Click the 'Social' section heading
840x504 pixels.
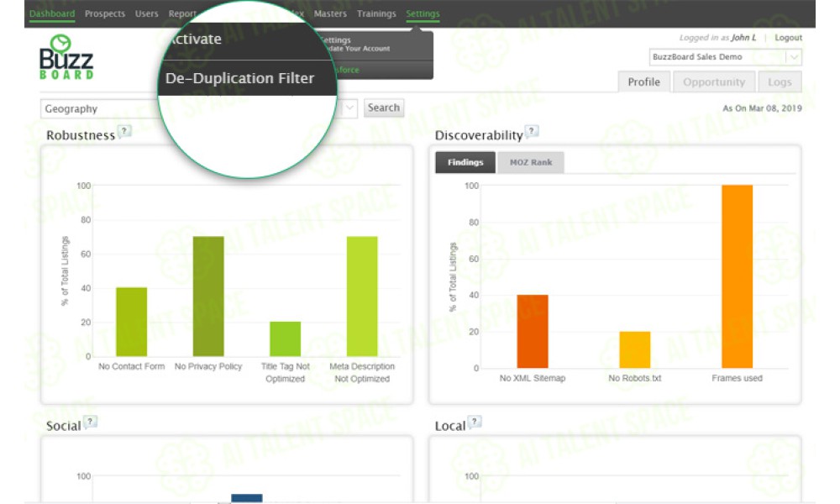(63, 426)
